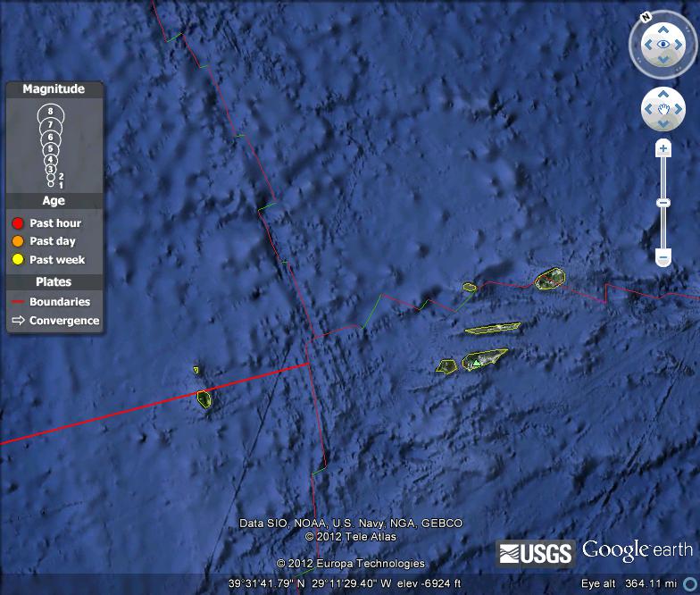Click the green triangle marker on island
The image size is (700, 595).
477,363
